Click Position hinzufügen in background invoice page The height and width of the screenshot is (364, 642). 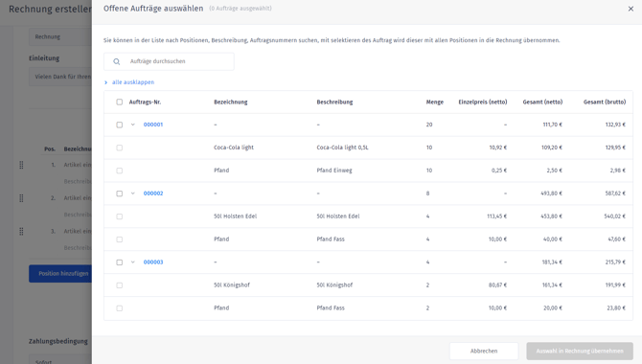coord(60,274)
